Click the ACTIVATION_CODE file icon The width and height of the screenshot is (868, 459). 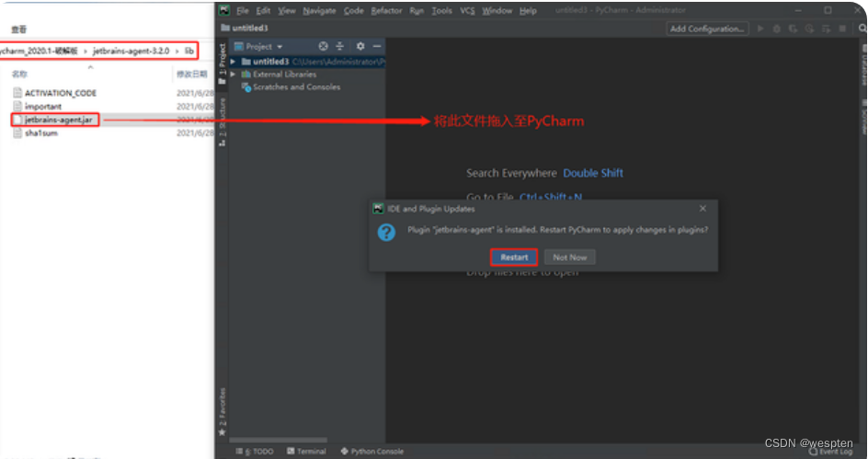click(x=17, y=93)
